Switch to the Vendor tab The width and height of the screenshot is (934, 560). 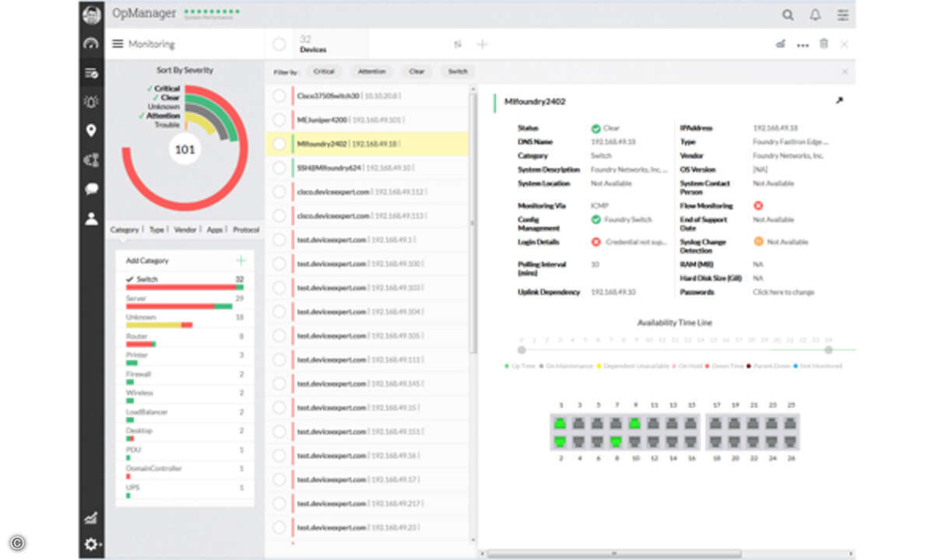coord(185,230)
